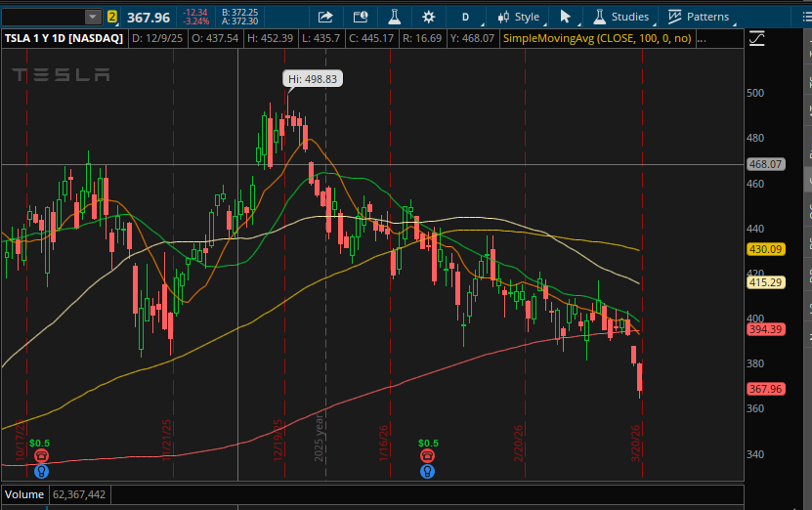Click the C: 445.17 close value

pos(370,38)
